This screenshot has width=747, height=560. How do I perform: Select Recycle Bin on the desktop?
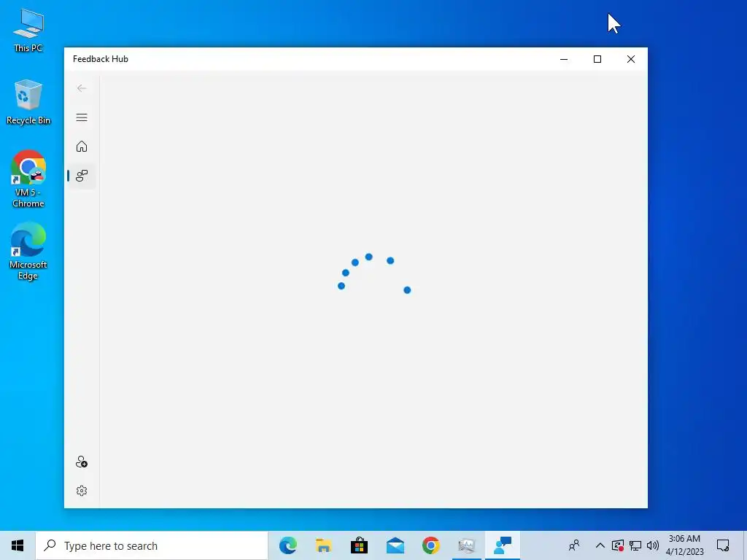click(x=28, y=102)
